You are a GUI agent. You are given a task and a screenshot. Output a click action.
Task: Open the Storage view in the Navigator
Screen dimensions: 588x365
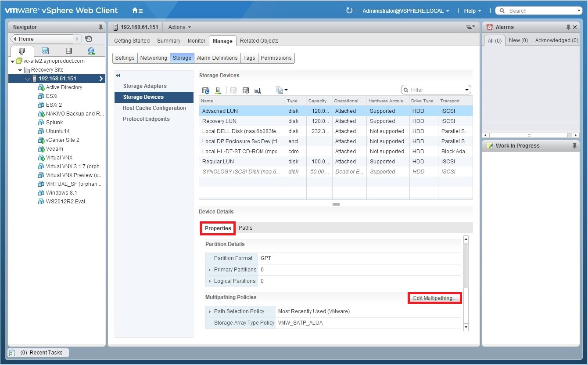pos(68,51)
